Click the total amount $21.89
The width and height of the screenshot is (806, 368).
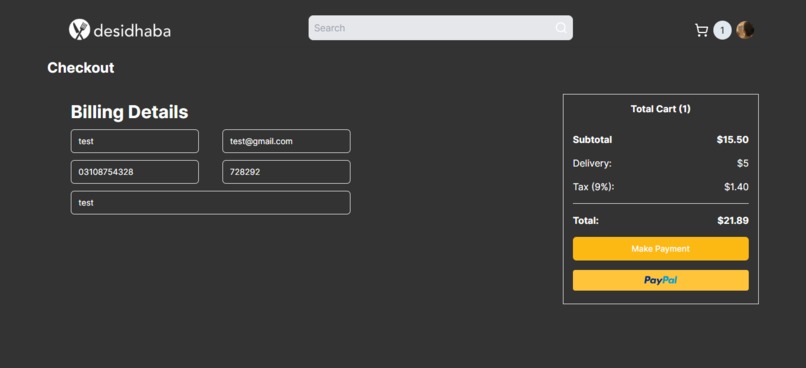pyautogui.click(x=733, y=221)
